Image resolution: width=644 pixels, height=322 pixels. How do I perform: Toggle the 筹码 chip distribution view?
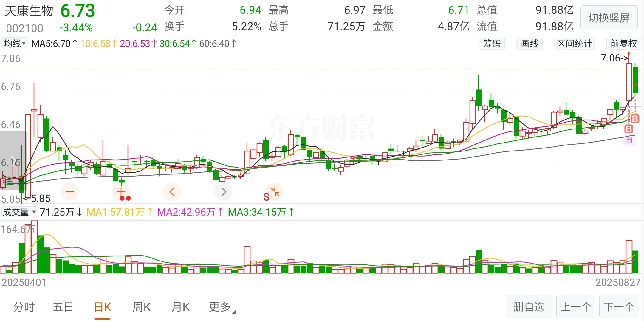pos(492,44)
